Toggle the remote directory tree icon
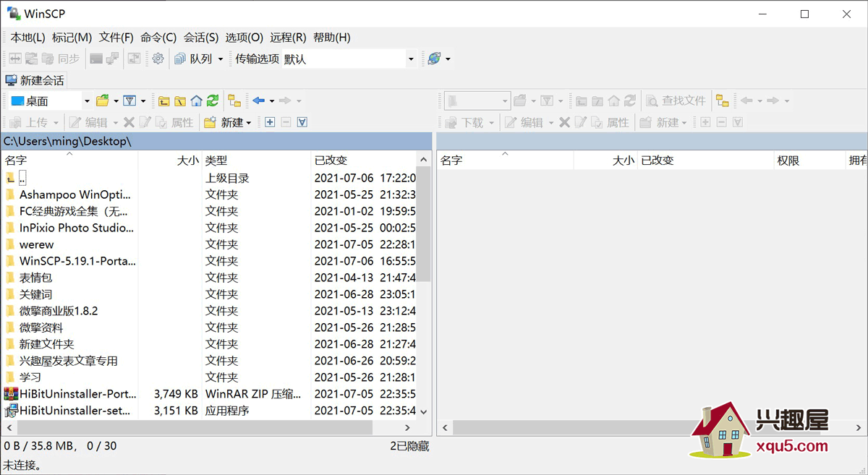The height and width of the screenshot is (475, 868). pos(722,101)
